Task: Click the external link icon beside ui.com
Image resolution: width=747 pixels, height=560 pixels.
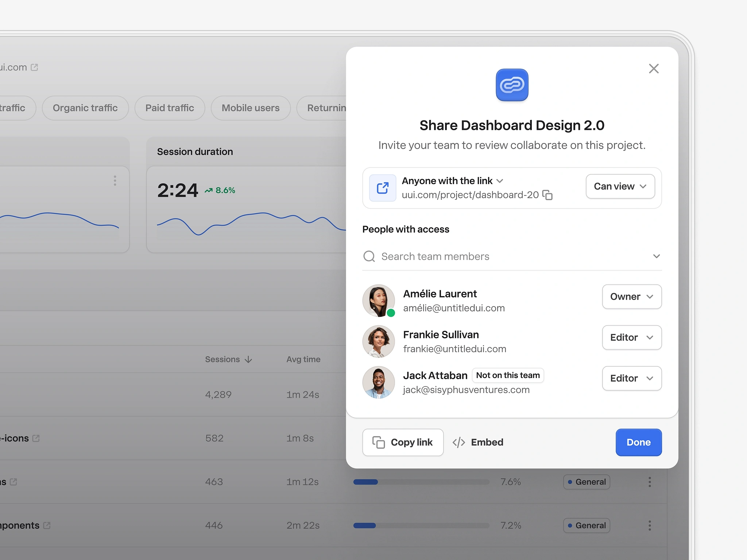Action: pyautogui.click(x=34, y=67)
